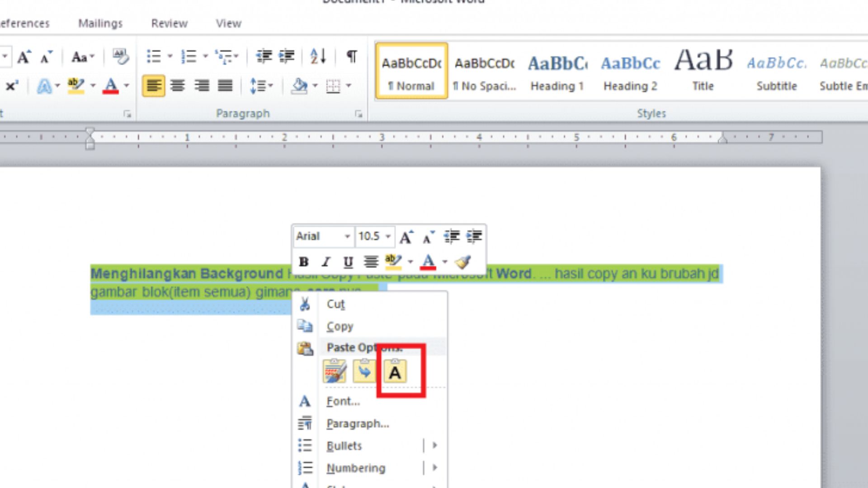Open the Mailings ribbon tab
Image resolution: width=868 pixels, height=488 pixels.
point(100,23)
